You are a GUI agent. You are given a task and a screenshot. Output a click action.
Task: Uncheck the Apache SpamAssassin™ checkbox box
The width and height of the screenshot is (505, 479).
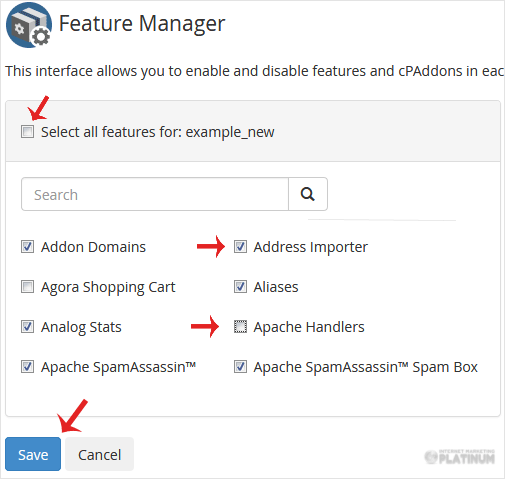pos(27,367)
